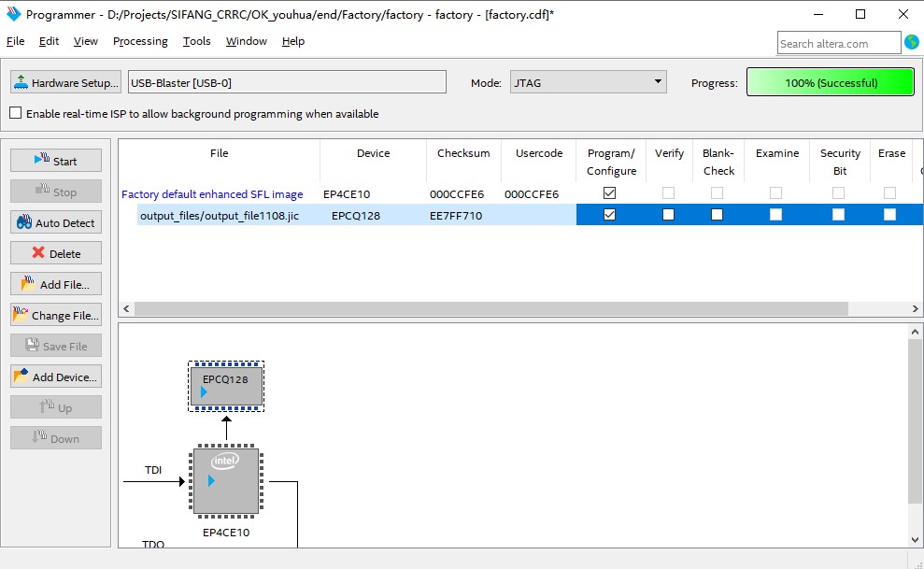
Task: Toggle Verify checkbox for output_file1108.jic
Action: [668, 214]
